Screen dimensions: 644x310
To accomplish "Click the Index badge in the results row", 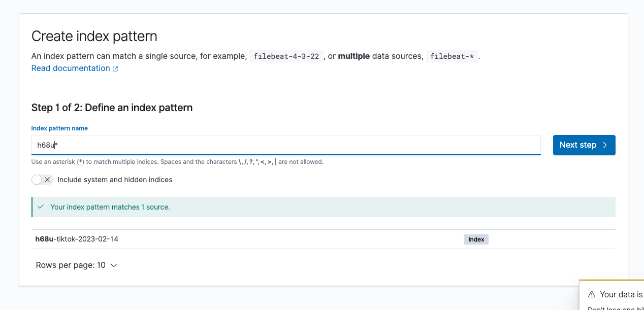I will pos(476,239).
